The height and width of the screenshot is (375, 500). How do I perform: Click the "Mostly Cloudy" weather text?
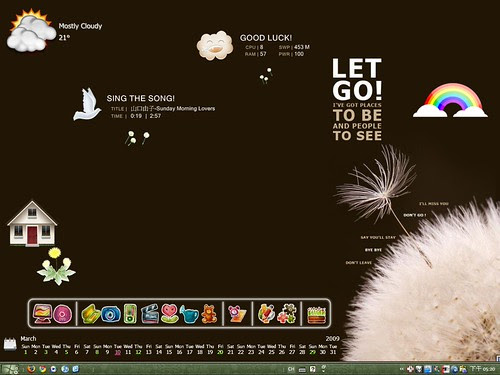(80, 26)
